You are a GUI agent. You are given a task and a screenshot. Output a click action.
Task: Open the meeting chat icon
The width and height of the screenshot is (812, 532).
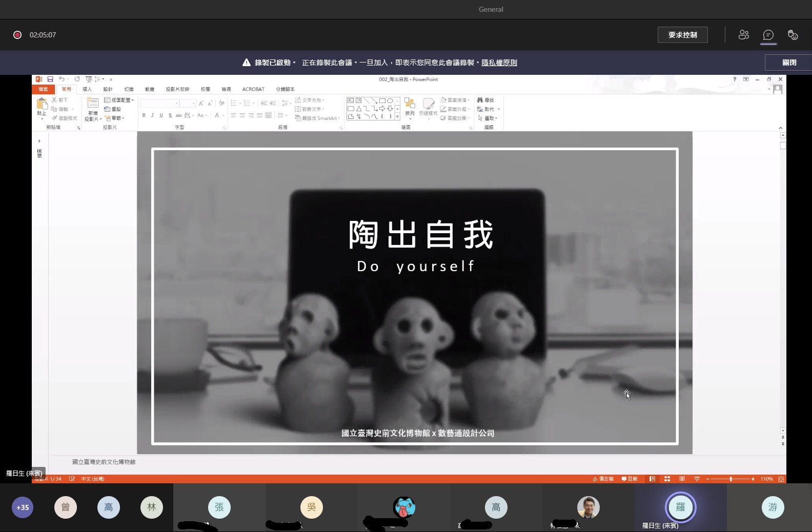tap(768, 35)
